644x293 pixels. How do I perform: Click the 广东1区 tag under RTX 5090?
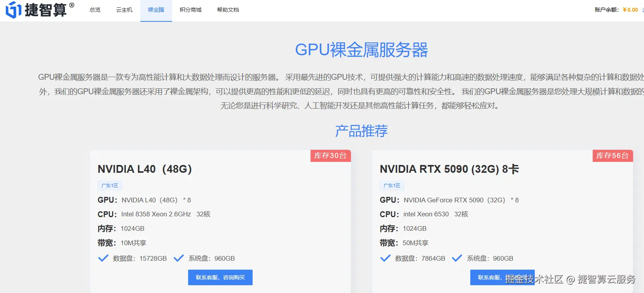(392, 186)
